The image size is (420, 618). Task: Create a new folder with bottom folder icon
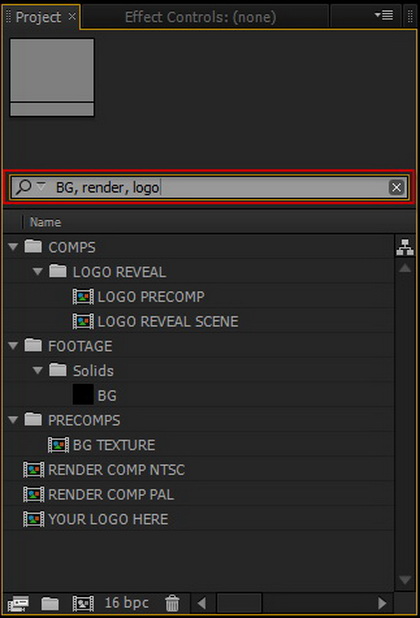[50, 603]
